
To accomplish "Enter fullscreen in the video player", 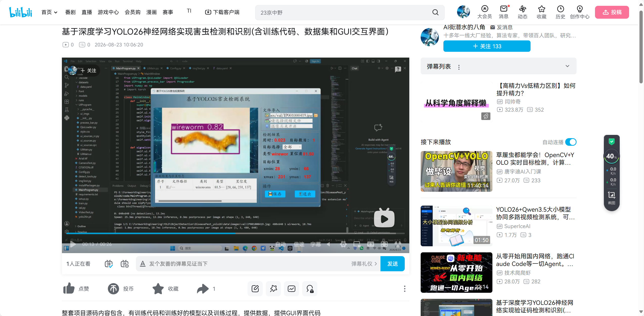I will [398, 244].
